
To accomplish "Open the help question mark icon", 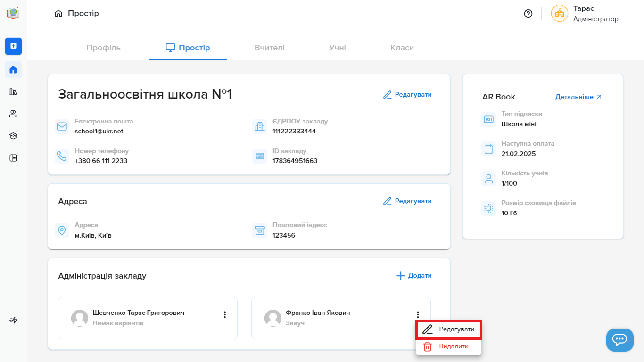I will [x=528, y=14].
